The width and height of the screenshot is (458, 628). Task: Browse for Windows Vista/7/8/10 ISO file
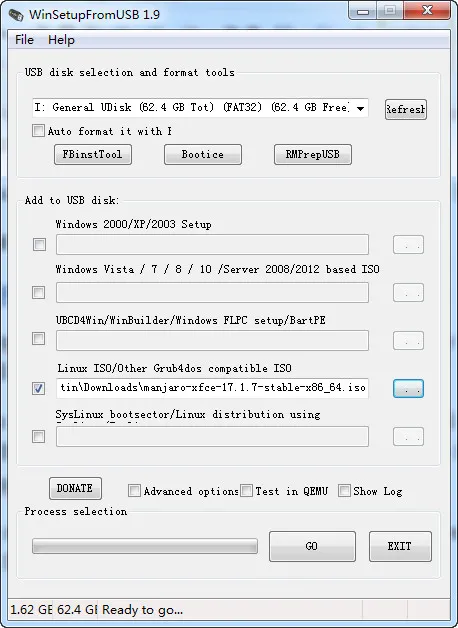(408, 292)
